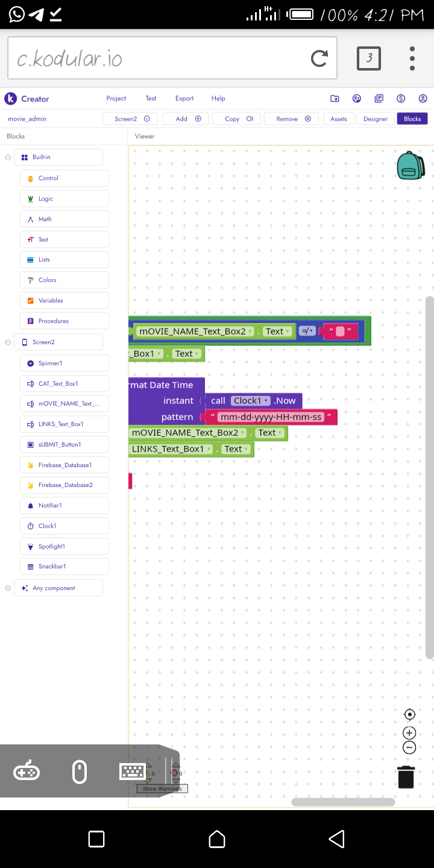Open the account profile icon
This screenshot has height=868, width=434.
423,98
